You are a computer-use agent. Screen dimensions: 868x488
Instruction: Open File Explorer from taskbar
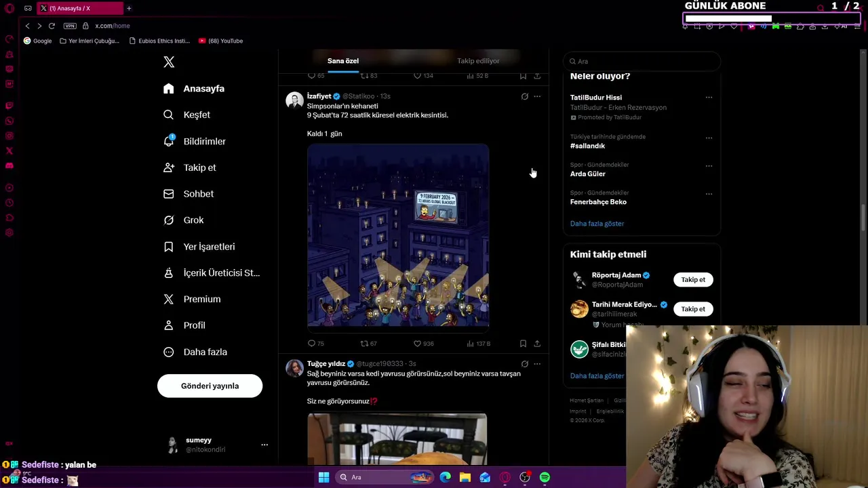tap(465, 477)
